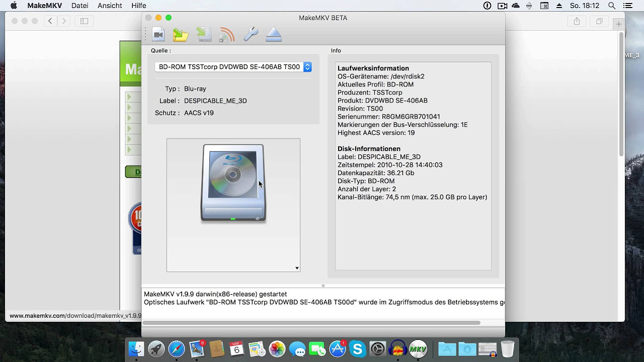Open Contacts from the dock

pos(217,349)
